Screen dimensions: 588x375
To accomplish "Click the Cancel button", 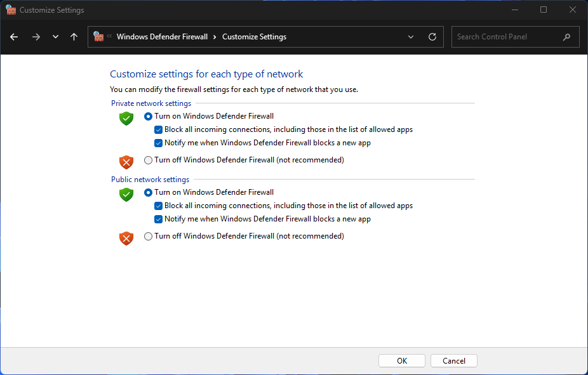I will pos(453,360).
